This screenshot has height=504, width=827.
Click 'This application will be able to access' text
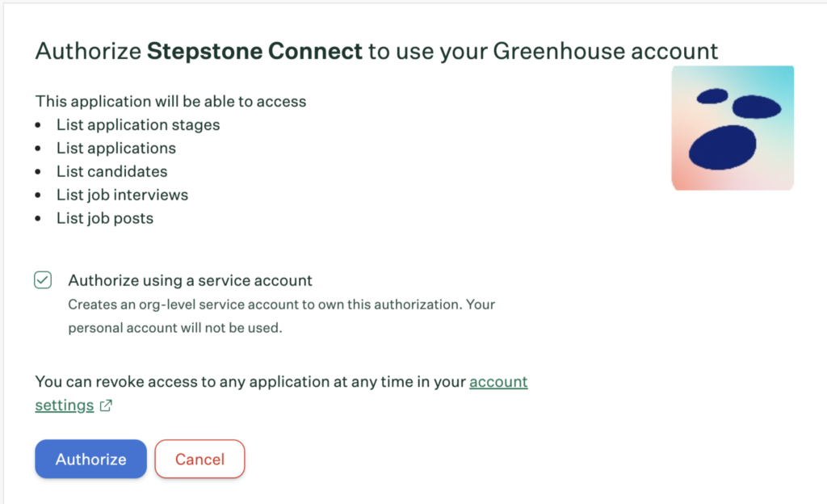[171, 101]
